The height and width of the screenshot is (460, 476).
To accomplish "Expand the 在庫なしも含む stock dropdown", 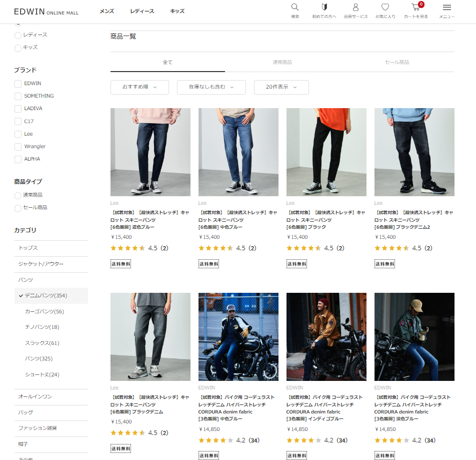I will pos(211,87).
